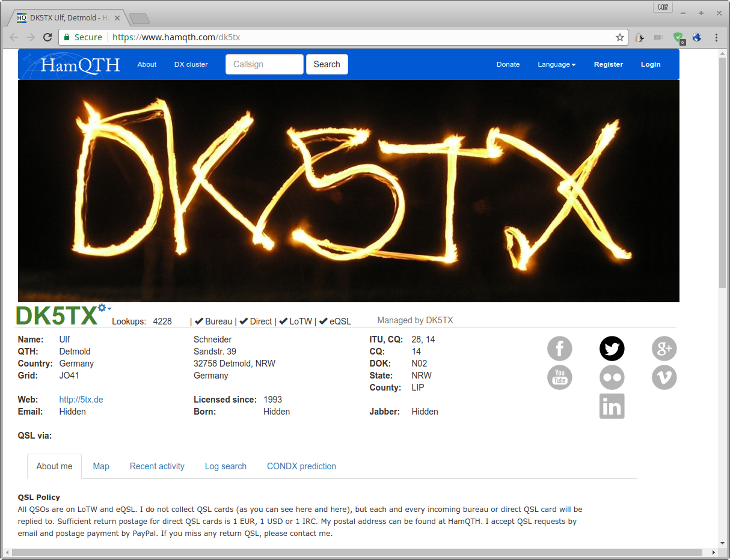Click the County value LIP
This screenshot has height=560, width=730.
coord(418,388)
